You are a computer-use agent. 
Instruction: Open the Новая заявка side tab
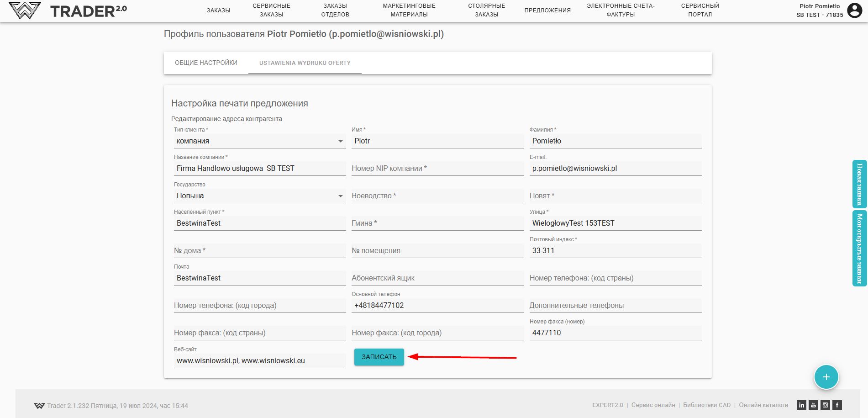(859, 184)
